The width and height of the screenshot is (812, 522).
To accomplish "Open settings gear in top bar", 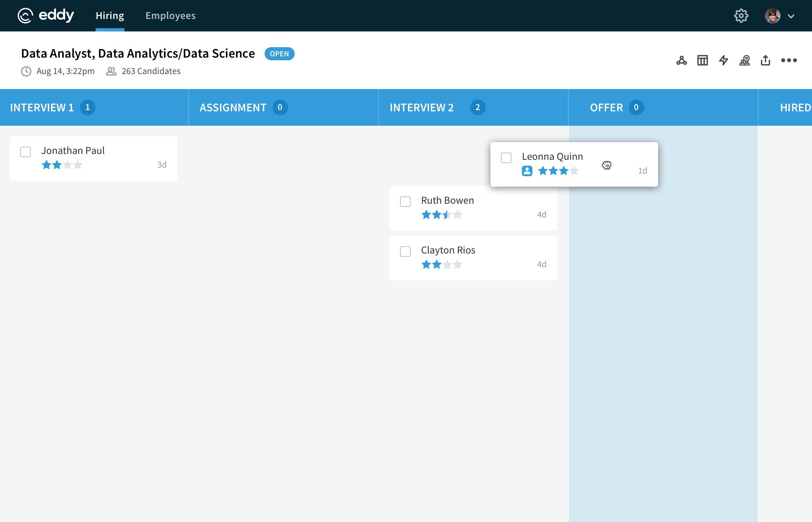I will [x=741, y=16].
